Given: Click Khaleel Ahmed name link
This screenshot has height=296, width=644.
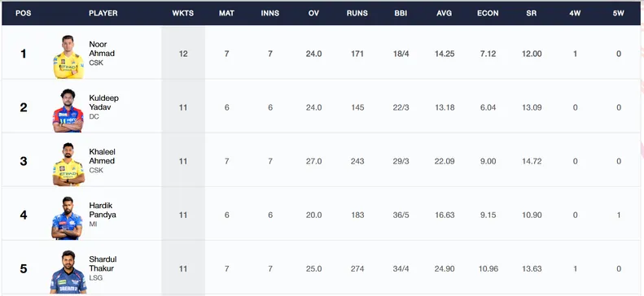Looking at the screenshot, I should (103, 156).
